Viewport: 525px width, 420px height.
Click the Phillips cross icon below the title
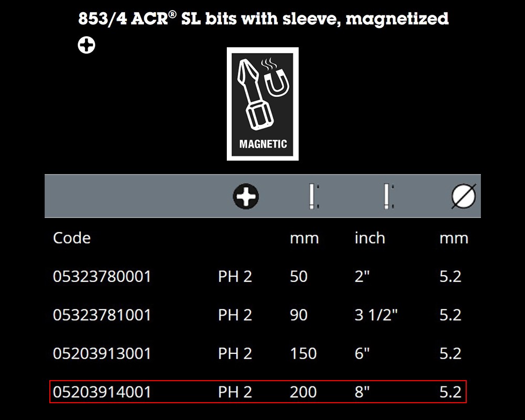(87, 45)
